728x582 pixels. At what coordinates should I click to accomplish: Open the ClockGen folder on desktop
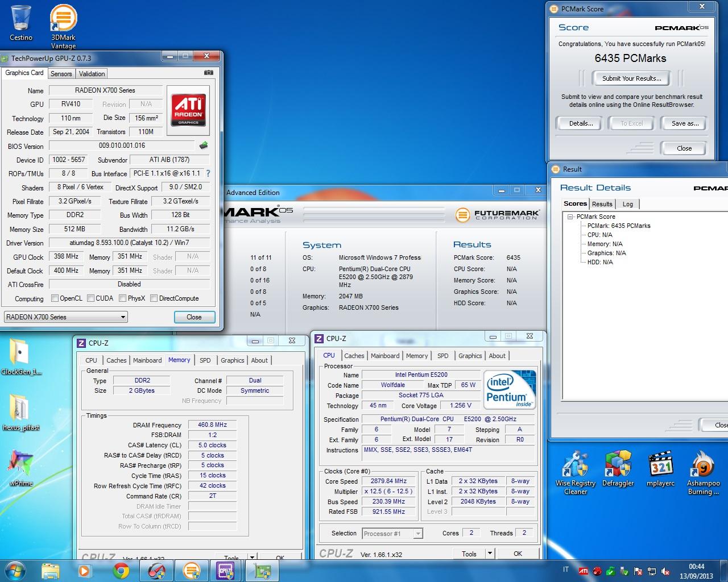point(21,357)
